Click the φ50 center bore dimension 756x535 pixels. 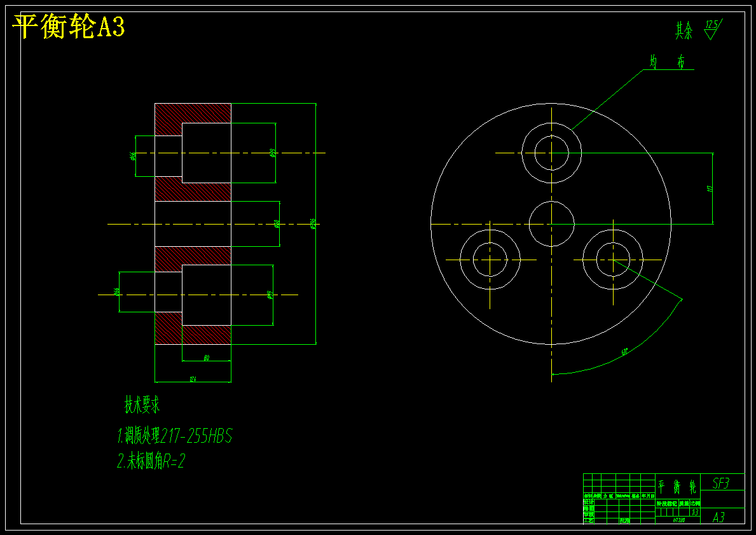pos(277,224)
